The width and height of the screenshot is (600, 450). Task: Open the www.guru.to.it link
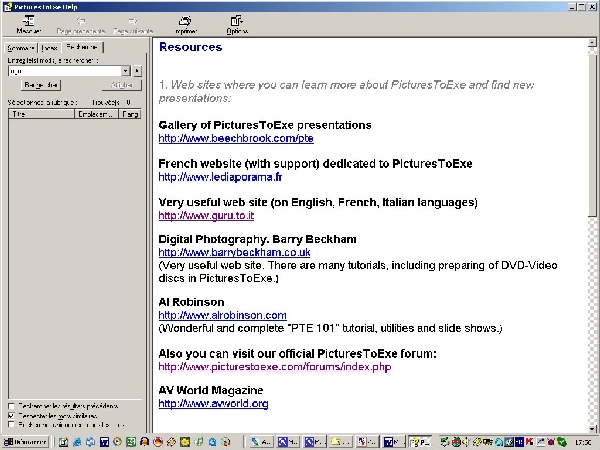[x=206, y=215]
